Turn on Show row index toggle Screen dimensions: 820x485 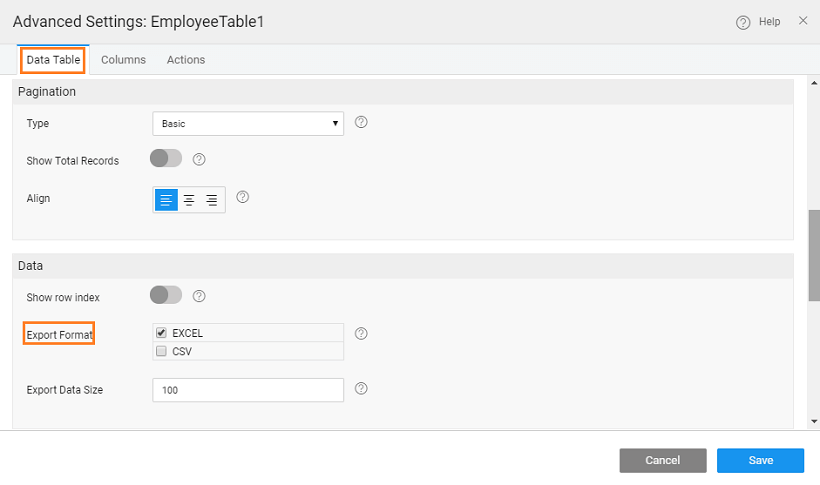166,295
